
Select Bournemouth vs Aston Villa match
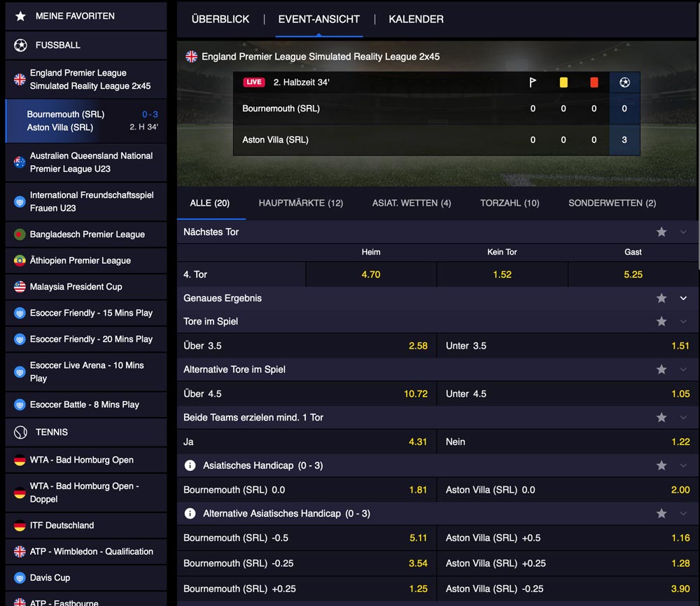pyautogui.click(x=85, y=121)
